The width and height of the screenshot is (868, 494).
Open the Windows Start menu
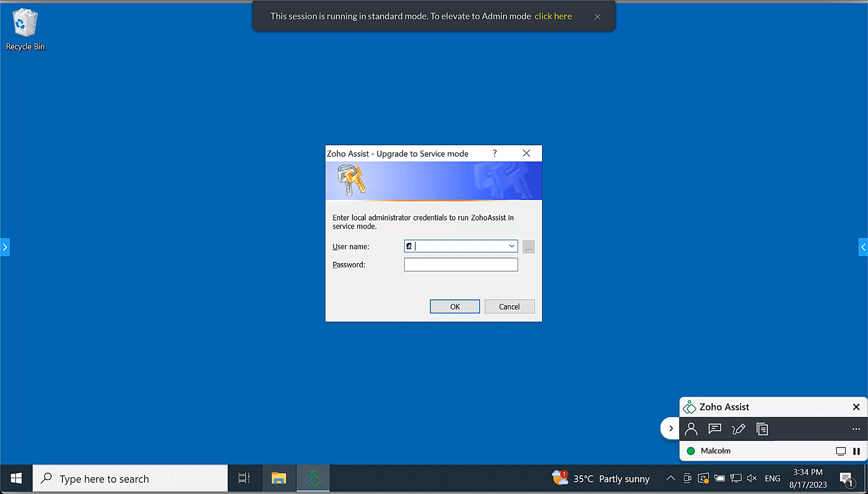(x=16, y=478)
